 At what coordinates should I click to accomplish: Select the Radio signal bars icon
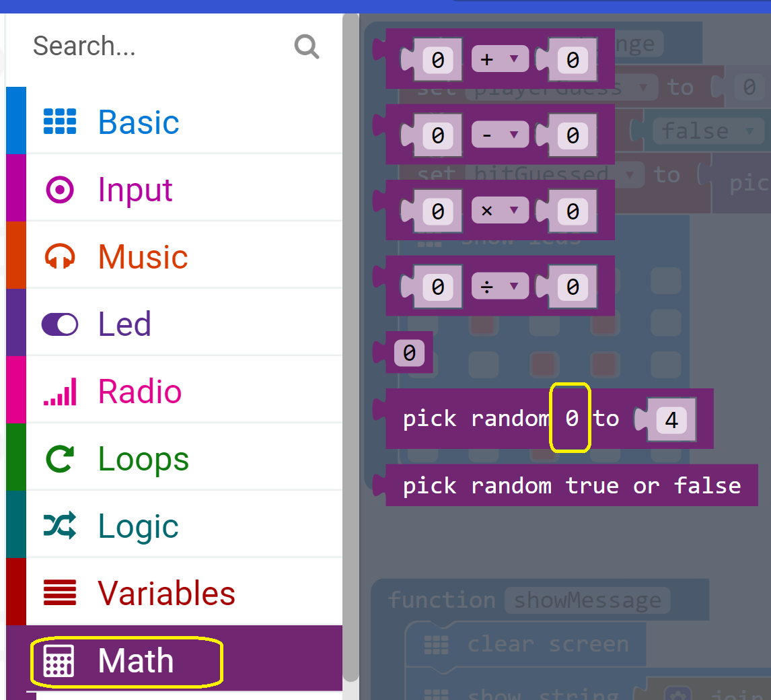tap(61, 391)
